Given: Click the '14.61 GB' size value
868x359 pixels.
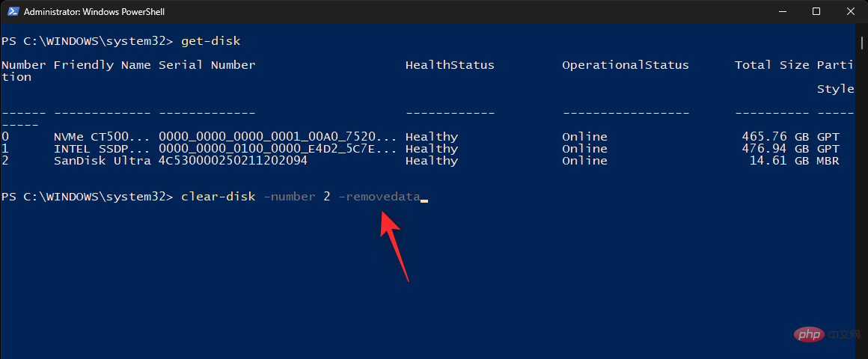Looking at the screenshot, I should (780, 161).
